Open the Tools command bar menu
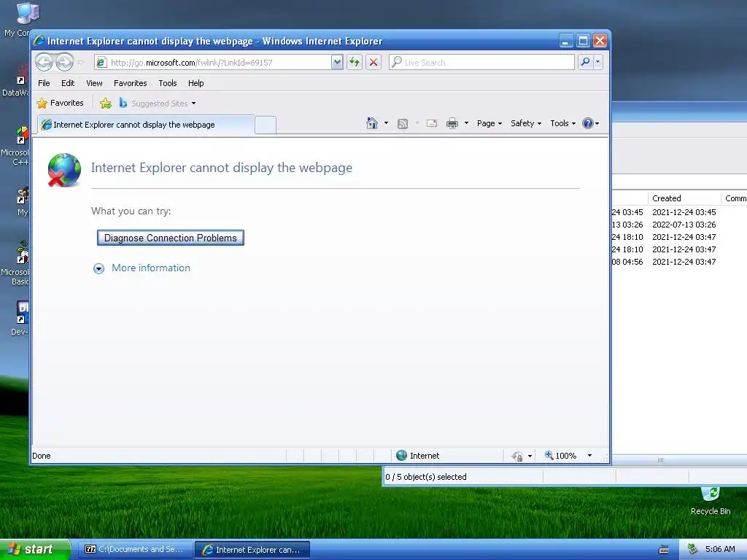Image resolution: width=747 pixels, height=560 pixels. point(562,123)
